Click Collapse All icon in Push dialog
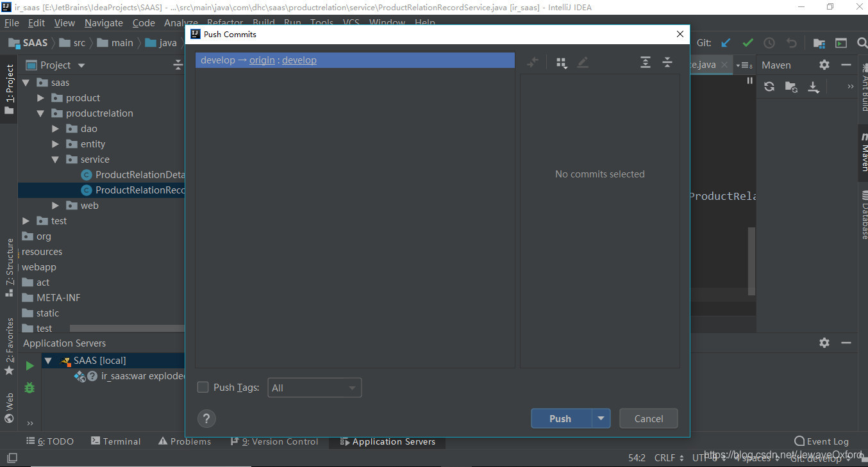868x467 pixels. [x=667, y=62]
